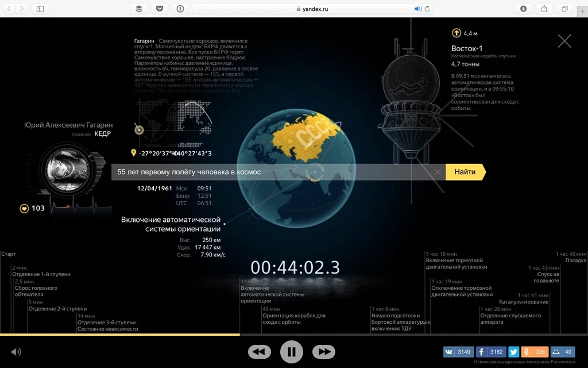Jump to Отключение тормозной двигательной установки marker
Image resolution: width=588 pixels, height=368 pixels.
462,288
